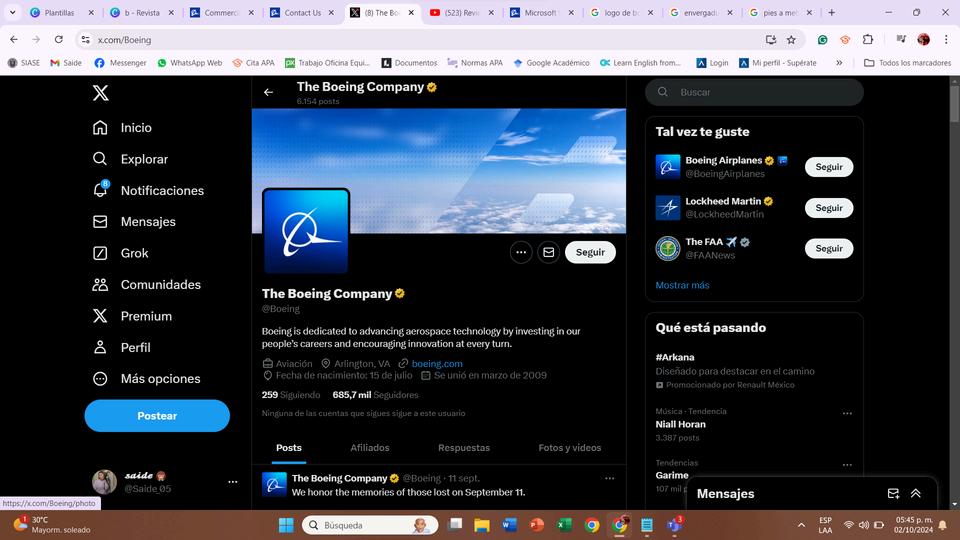This screenshot has height=540, width=960.
Task: Switch to the Respuestas tab
Action: [x=464, y=448]
